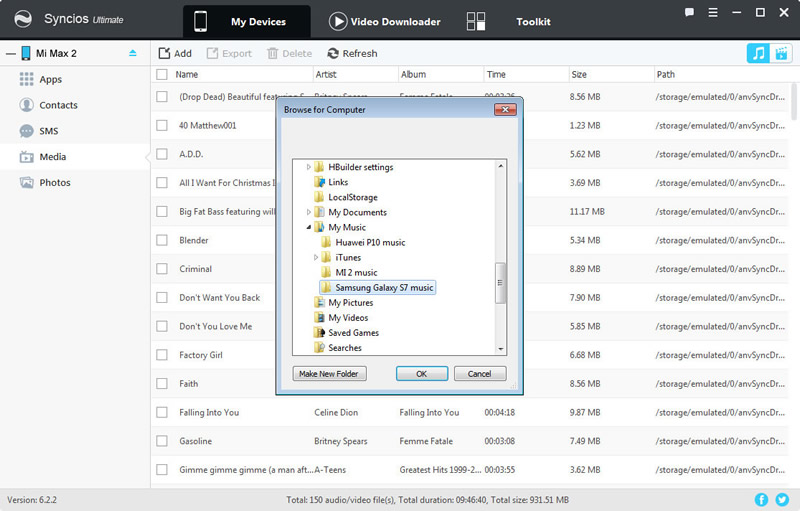The image size is (800, 511).
Task: Switch to the My Devices tab
Action: (247, 21)
